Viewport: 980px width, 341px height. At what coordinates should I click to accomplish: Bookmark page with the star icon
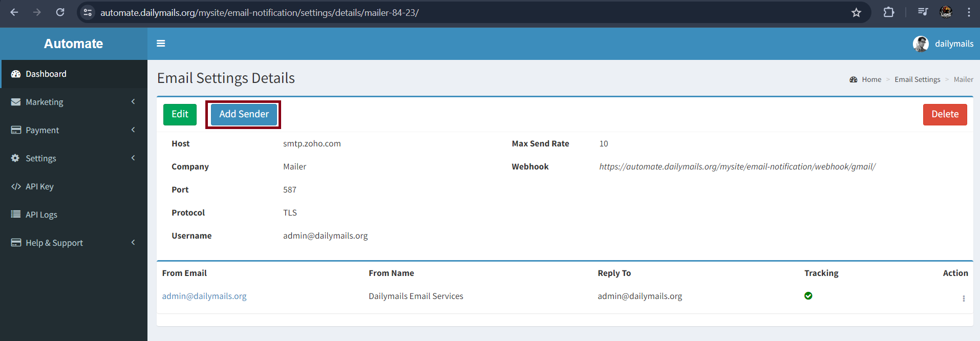tap(856, 12)
